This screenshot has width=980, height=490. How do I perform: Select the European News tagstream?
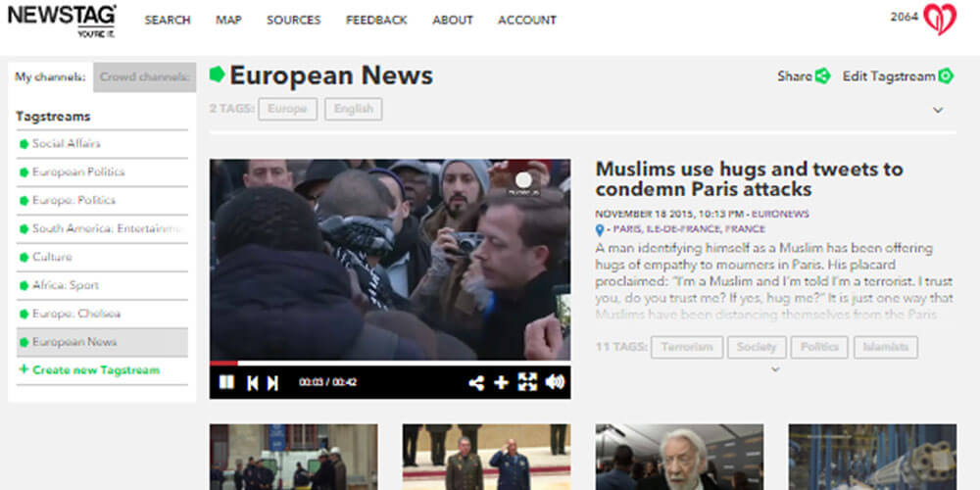point(102,342)
